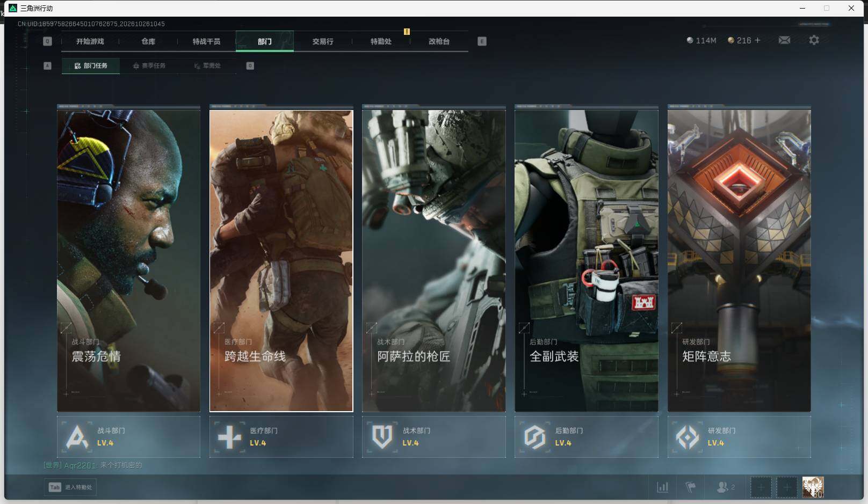Click the E key hint right of top tabs
The height and width of the screenshot is (504, 868).
point(482,41)
